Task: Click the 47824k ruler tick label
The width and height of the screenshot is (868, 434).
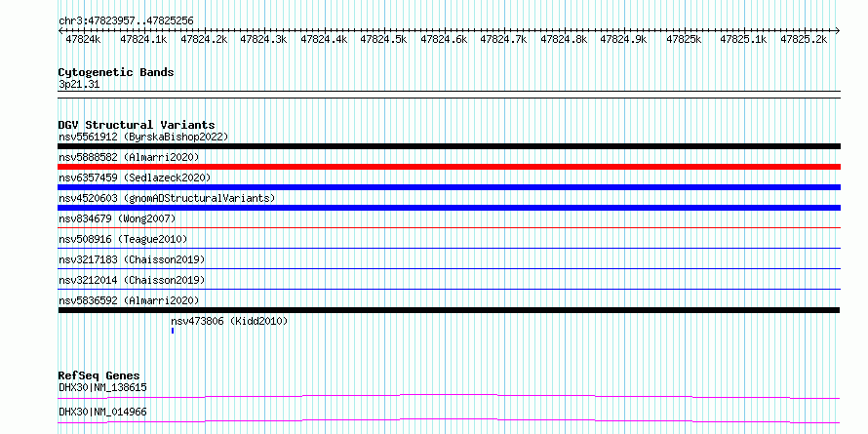Action: click(x=83, y=39)
